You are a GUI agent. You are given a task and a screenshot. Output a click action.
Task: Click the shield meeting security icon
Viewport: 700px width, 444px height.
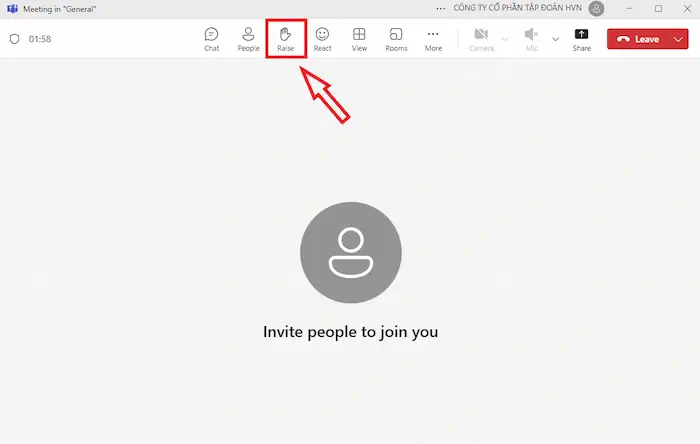tap(14, 39)
